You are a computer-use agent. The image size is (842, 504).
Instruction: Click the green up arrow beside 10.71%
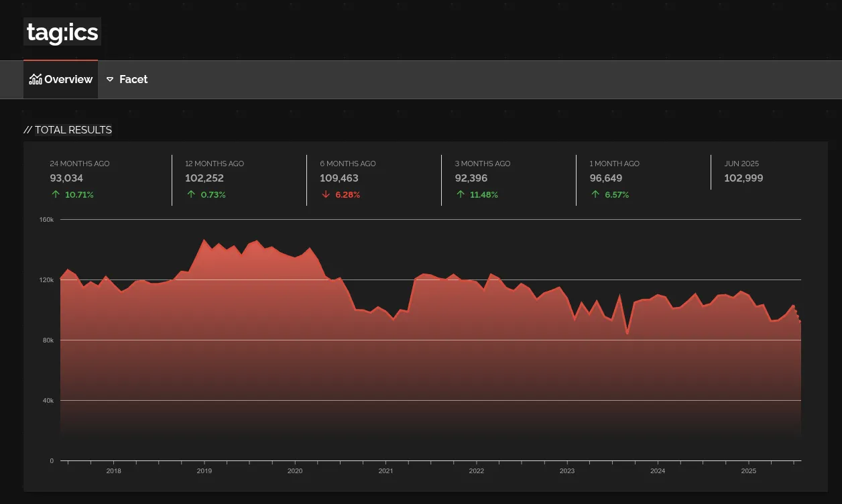coord(56,195)
